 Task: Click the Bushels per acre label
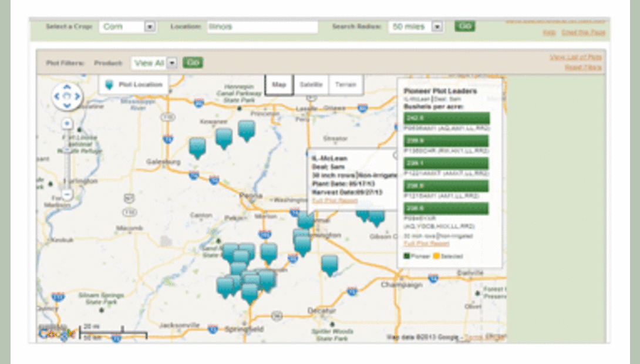point(433,106)
